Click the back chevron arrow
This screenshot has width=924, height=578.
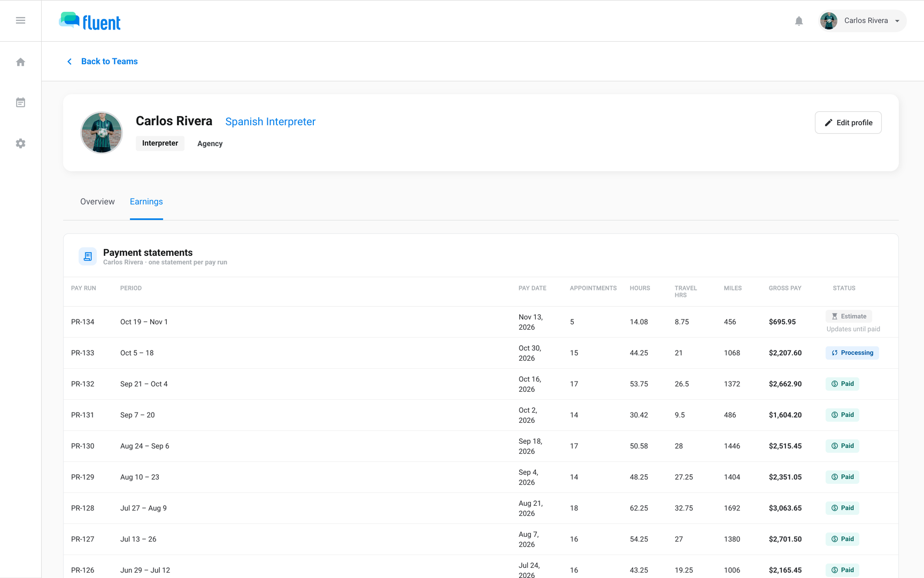70,62
